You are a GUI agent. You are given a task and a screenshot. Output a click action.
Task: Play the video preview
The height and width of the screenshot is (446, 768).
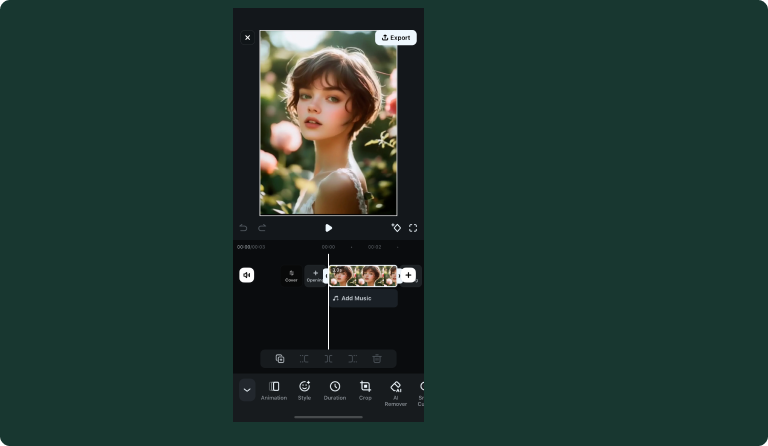click(x=328, y=228)
